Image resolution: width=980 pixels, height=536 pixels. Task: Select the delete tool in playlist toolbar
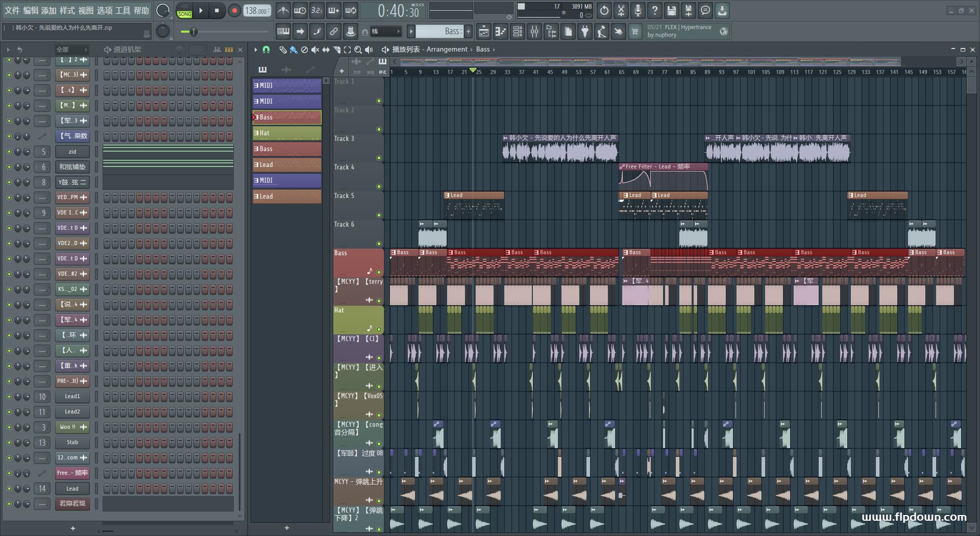(x=304, y=50)
